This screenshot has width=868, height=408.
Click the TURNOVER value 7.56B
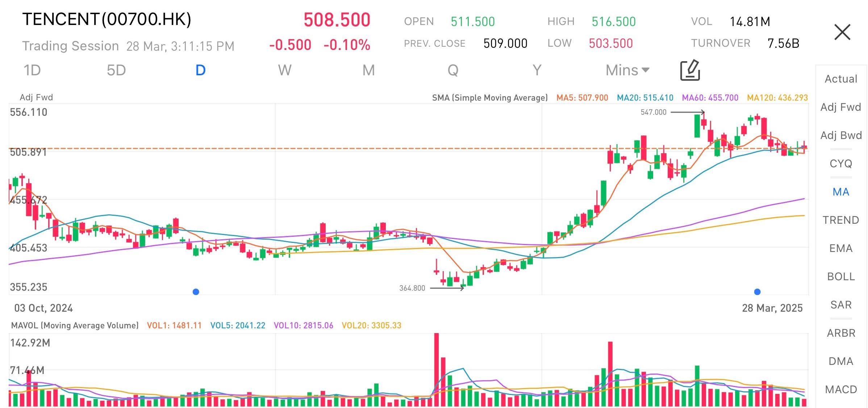(783, 43)
